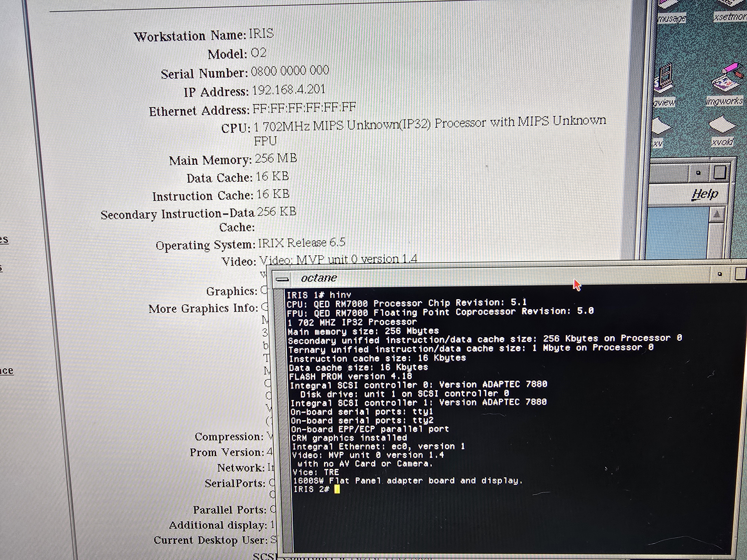This screenshot has width=747, height=560.
Task: Maximize the window containing the Help menu
Action: 719,173
